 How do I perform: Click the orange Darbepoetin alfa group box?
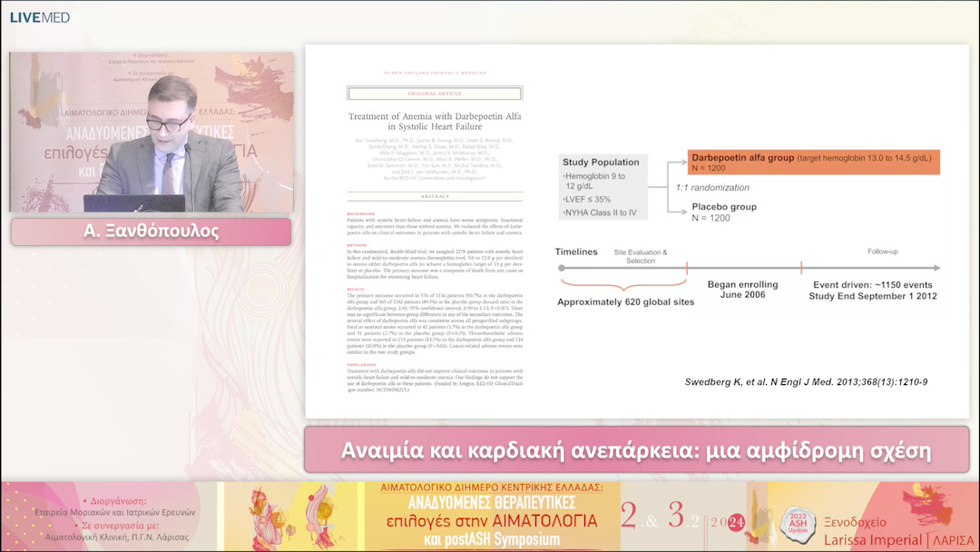pyautogui.click(x=813, y=163)
